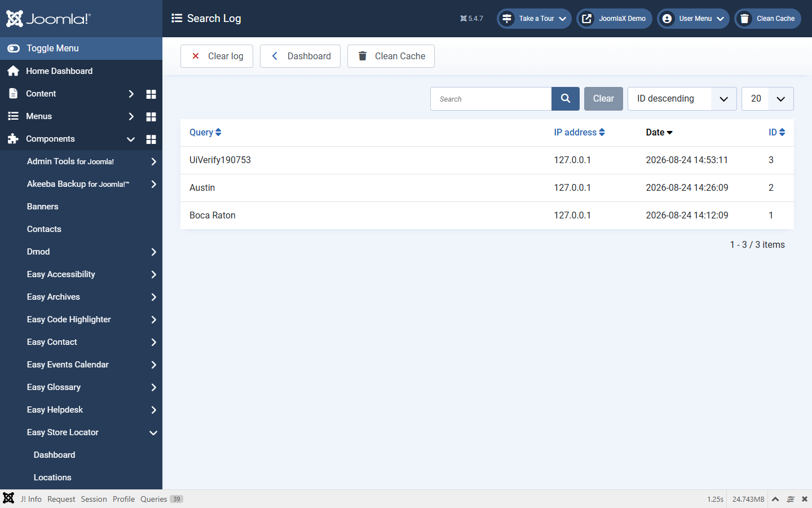Click the 24.743MB memory indicator

[x=748, y=499]
